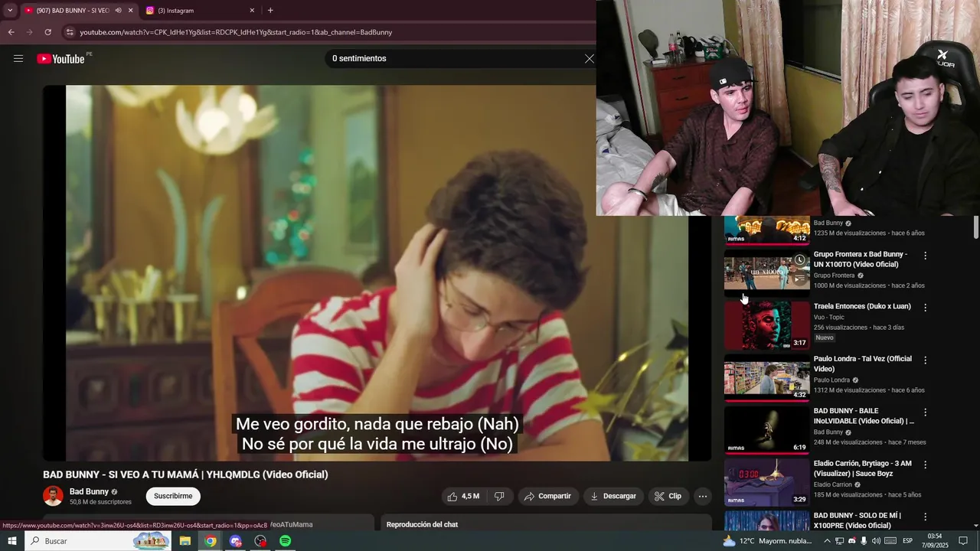The image size is (980, 551).
Task: Open options menu for Traela Entonces video
Action: click(925, 308)
